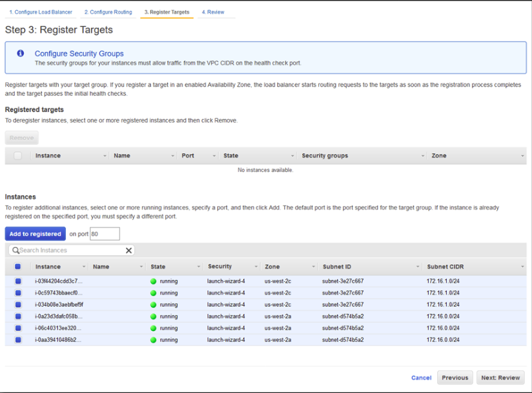This screenshot has width=532, height=393.
Task: Clear the search with the X icon
Action: coord(128,250)
